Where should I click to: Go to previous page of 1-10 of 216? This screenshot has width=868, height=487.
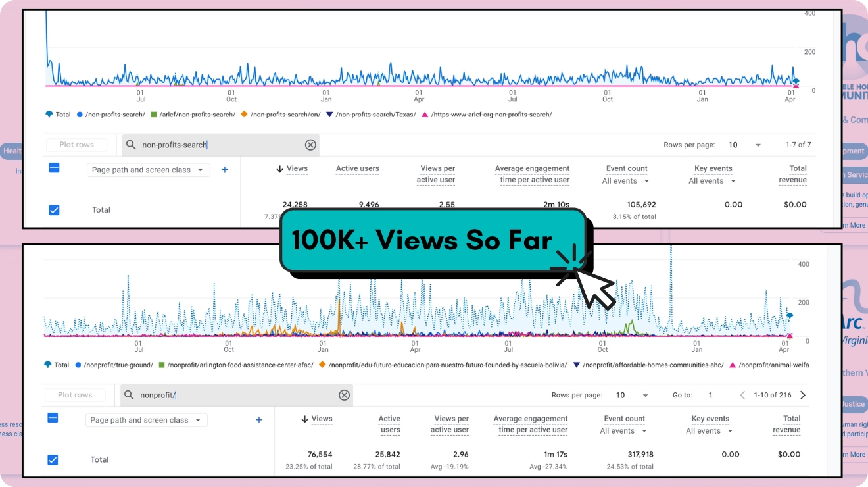742,395
